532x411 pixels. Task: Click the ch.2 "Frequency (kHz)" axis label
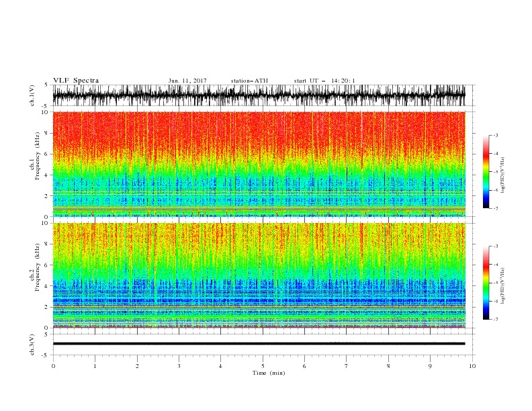[x=38, y=267]
